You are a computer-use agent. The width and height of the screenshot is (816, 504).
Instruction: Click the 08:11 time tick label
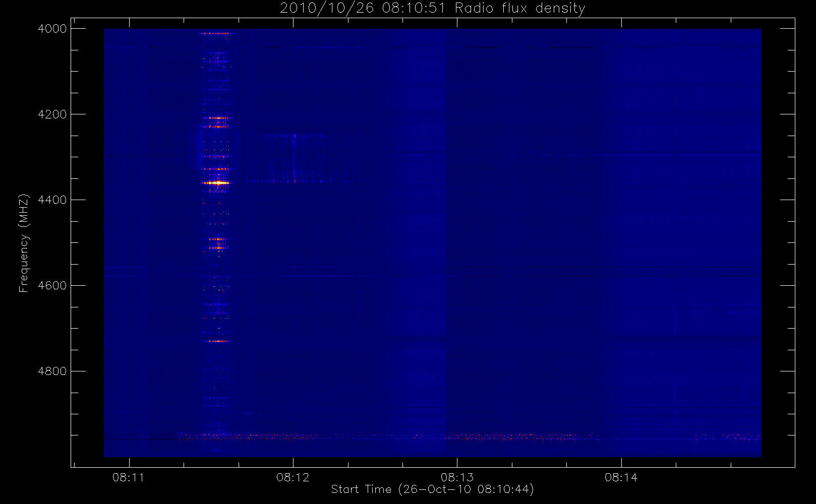129,477
